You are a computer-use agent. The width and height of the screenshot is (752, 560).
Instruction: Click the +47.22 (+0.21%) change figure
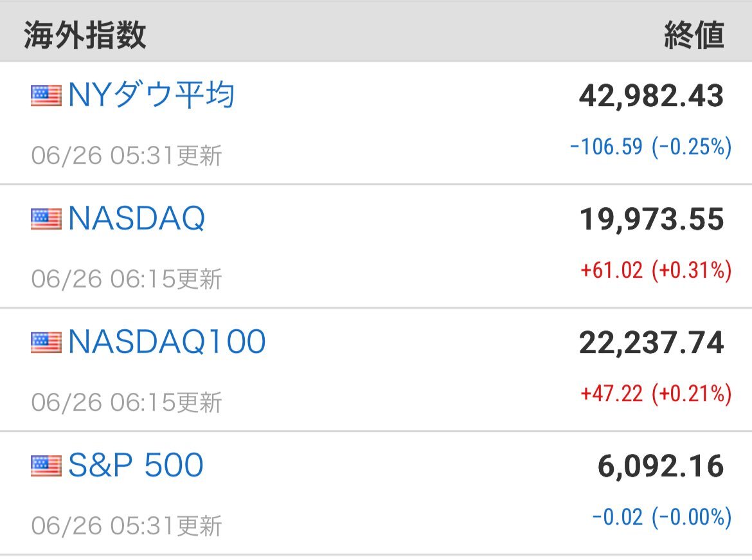coord(656,393)
